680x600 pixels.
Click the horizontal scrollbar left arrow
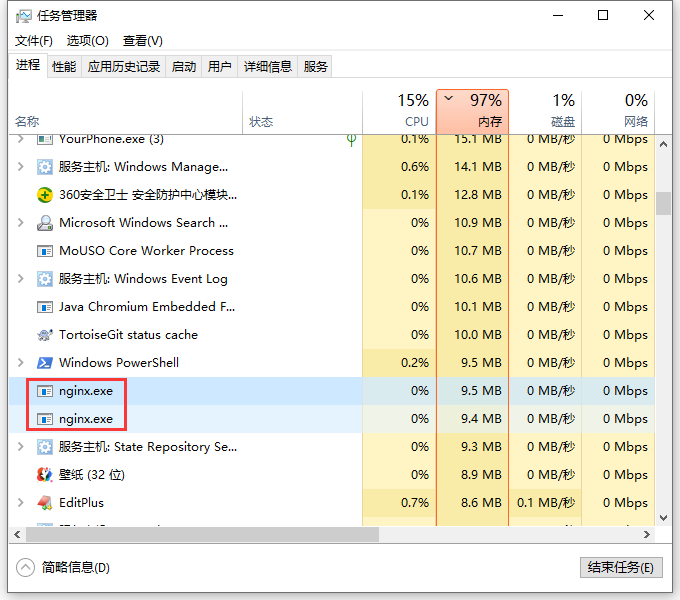17,535
